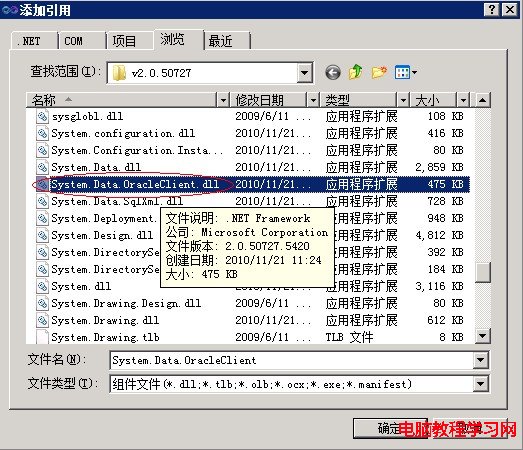
Task: Click the System.Drawing.tlb file icon
Action: (x=42, y=337)
